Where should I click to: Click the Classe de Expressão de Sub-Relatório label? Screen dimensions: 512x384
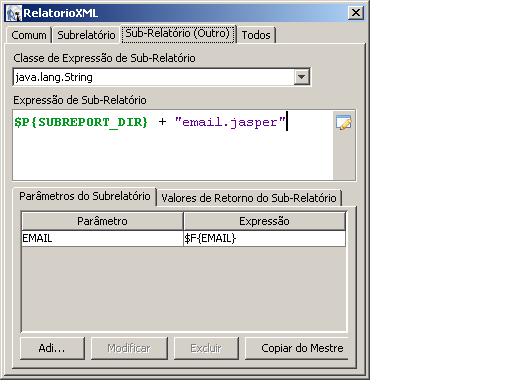click(104, 58)
